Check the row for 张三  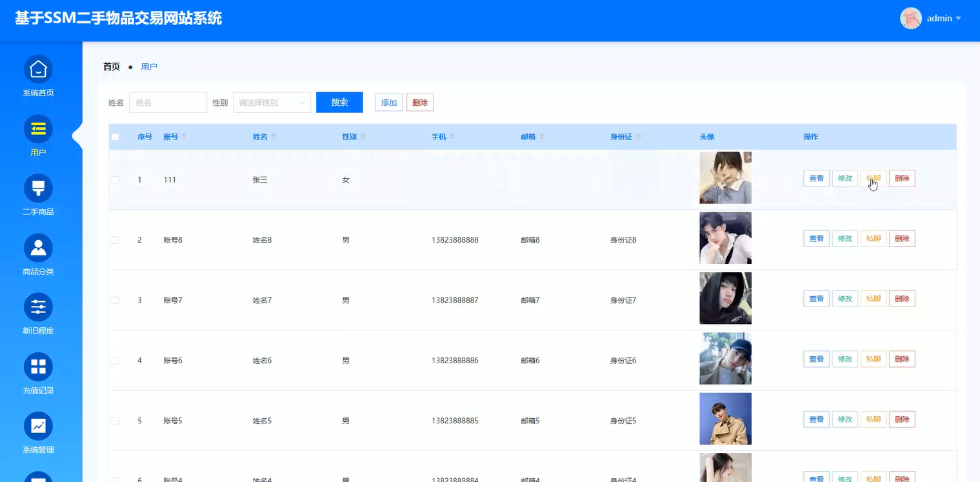coord(115,180)
